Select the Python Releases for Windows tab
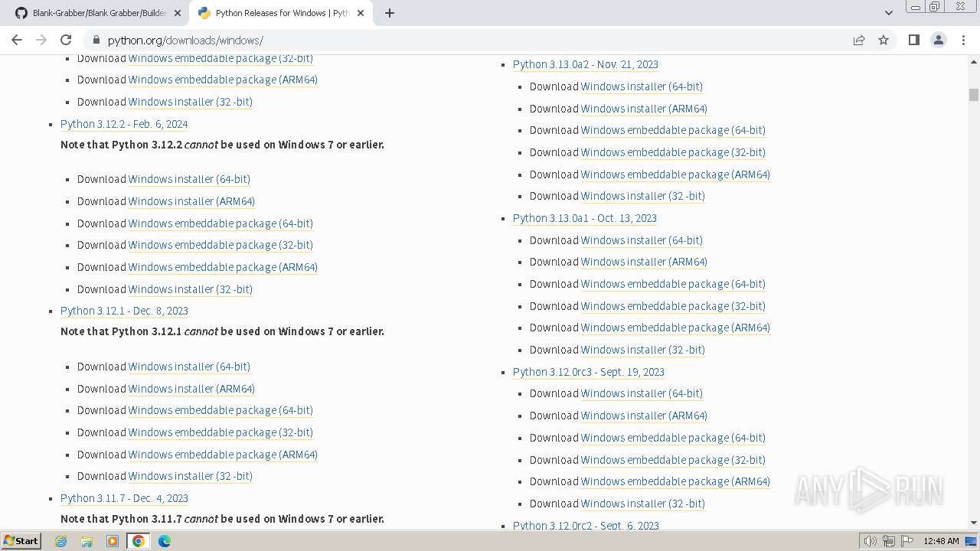 [280, 13]
